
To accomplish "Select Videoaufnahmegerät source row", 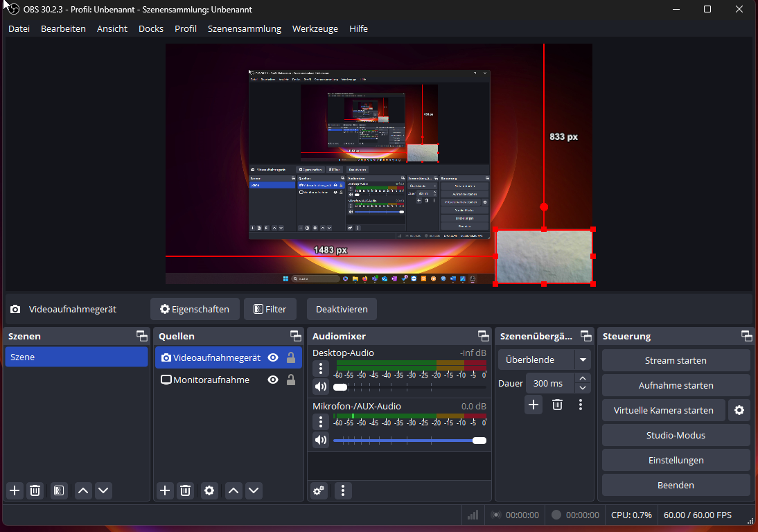I will tap(228, 357).
